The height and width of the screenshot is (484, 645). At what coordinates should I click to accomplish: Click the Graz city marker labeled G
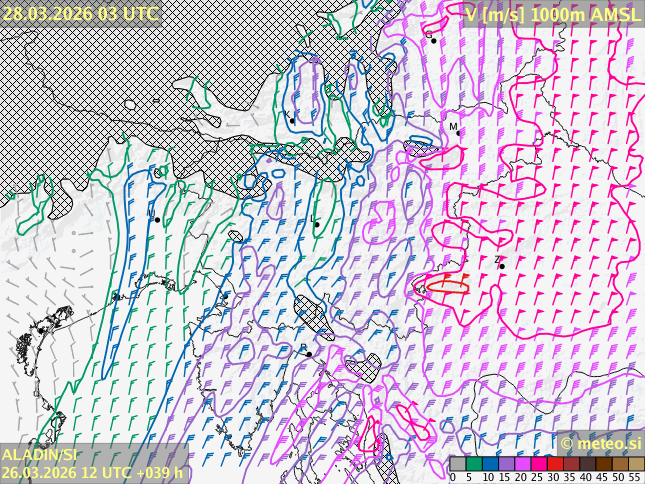[433, 40]
